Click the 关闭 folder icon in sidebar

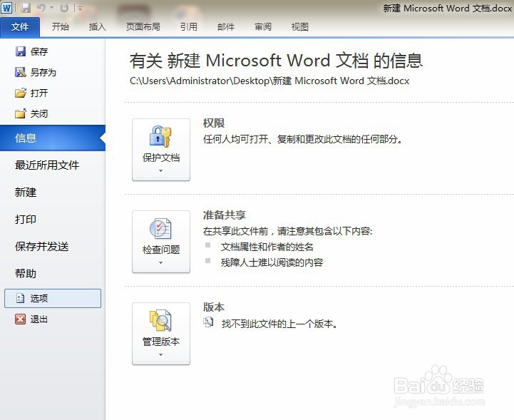pyautogui.click(x=21, y=114)
